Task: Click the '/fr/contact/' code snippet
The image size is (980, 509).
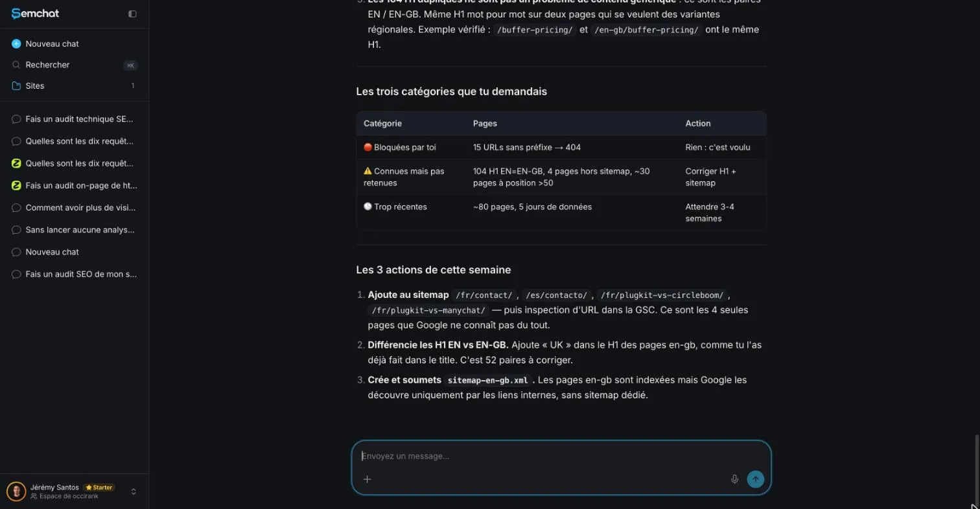Action: click(x=484, y=295)
